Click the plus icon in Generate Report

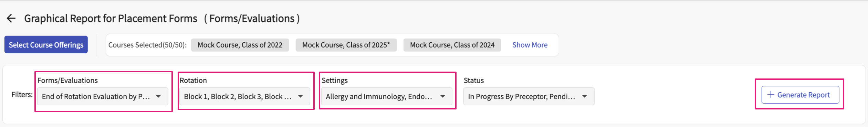(771, 95)
